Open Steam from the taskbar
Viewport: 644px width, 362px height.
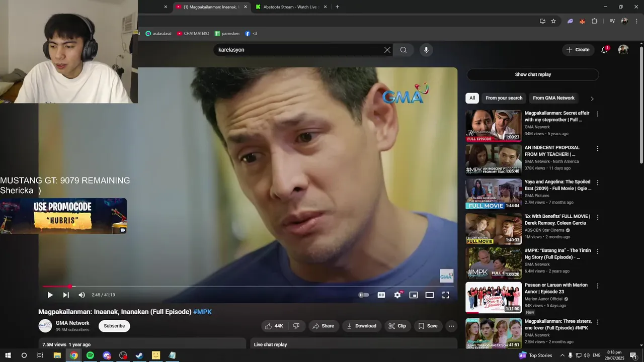pyautogui.click(x=139, y=355)
